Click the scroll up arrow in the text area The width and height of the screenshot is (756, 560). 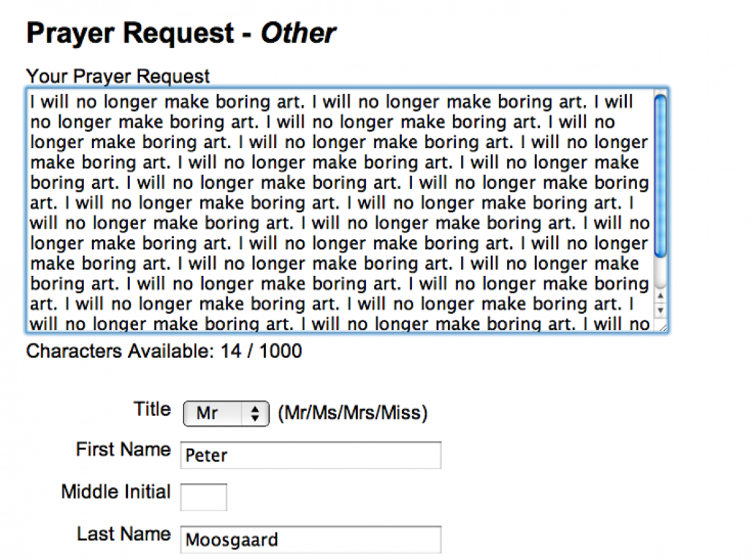point(660,296)
